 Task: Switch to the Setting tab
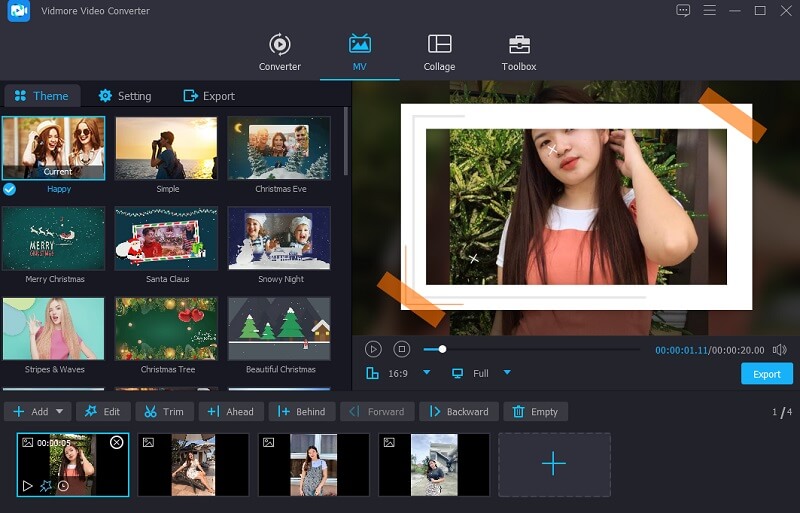125,96
